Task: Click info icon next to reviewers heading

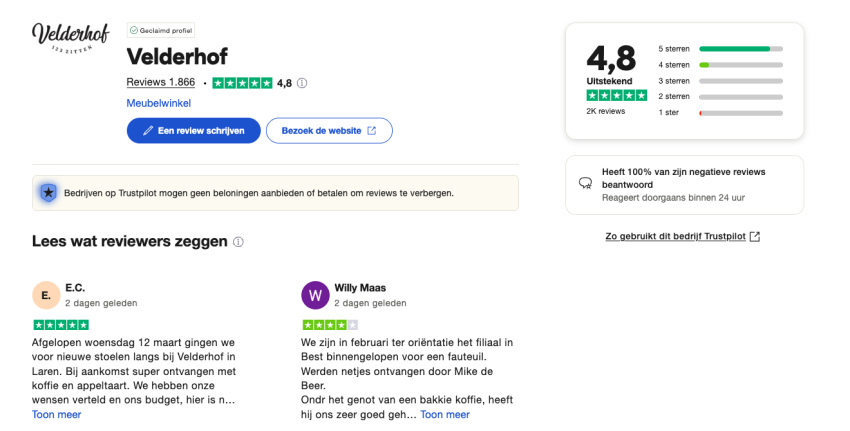Action: (x=238, y=242)
